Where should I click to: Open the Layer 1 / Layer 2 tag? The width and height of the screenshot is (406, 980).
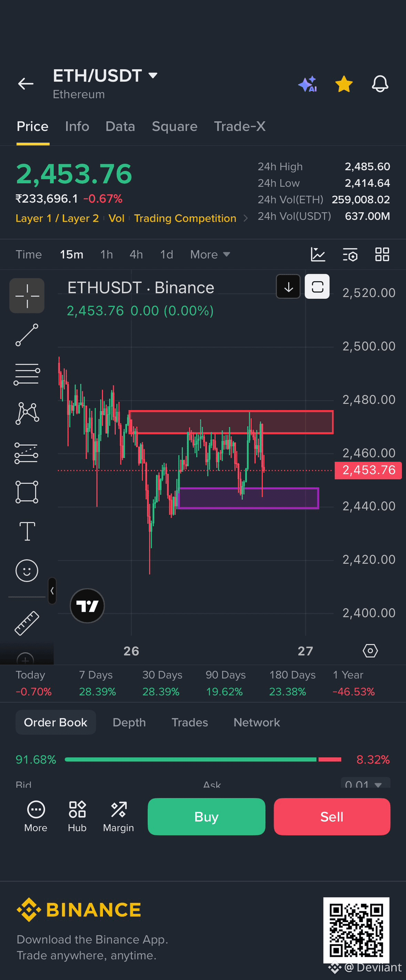click(x=57, y=218)
